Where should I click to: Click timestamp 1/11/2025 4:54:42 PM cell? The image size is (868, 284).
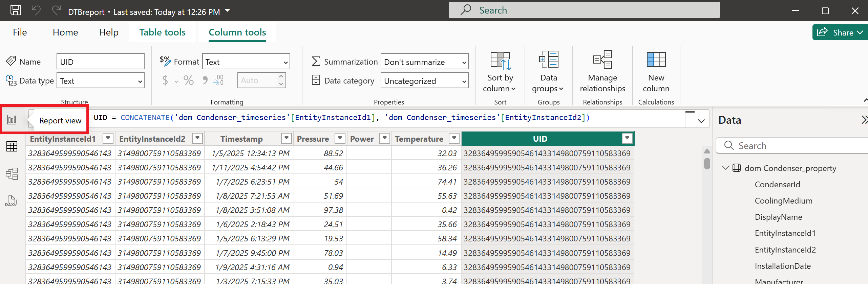tap(251, 167)
